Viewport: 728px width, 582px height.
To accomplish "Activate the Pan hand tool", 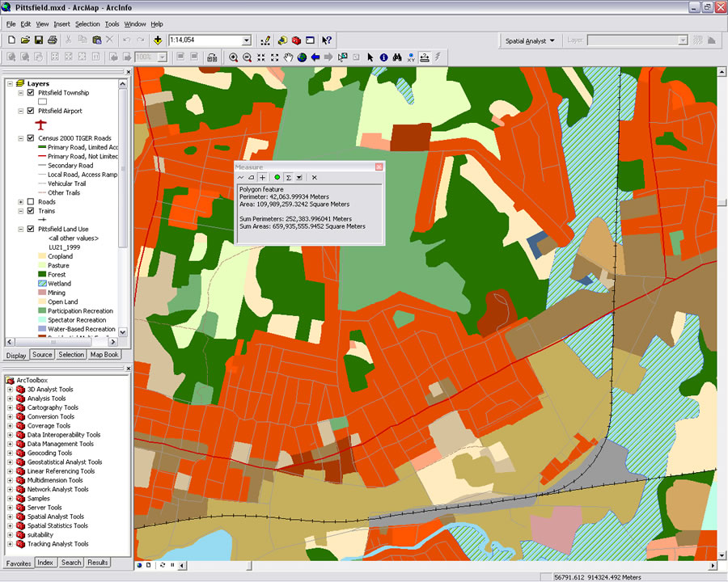I will pos(289,57).
